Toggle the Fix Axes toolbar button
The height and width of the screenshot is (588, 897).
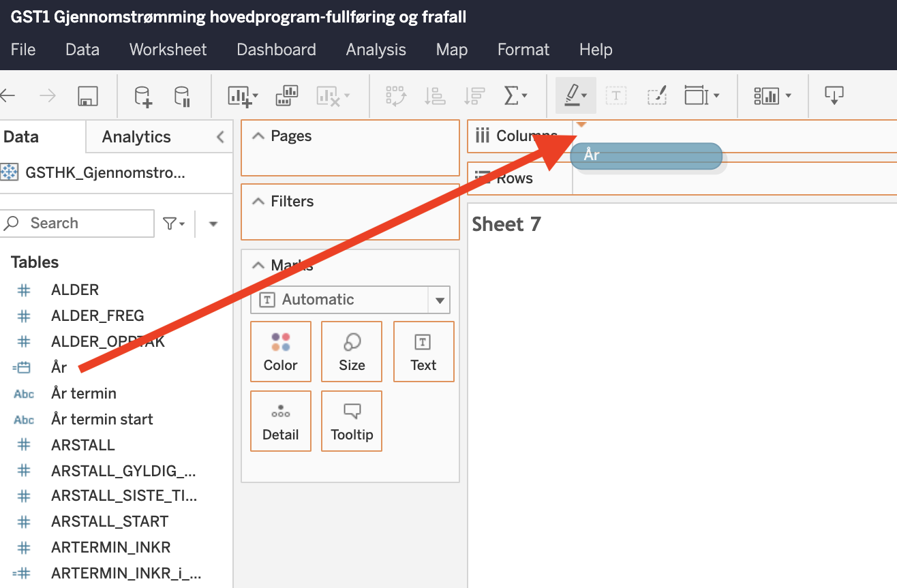[x=656, y=96]
